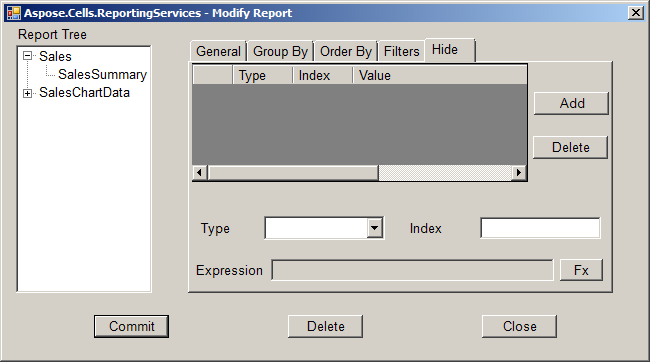Click the grid's right scroll arrow
Viewport: 650px width, 362px height.
pos(519,172)
